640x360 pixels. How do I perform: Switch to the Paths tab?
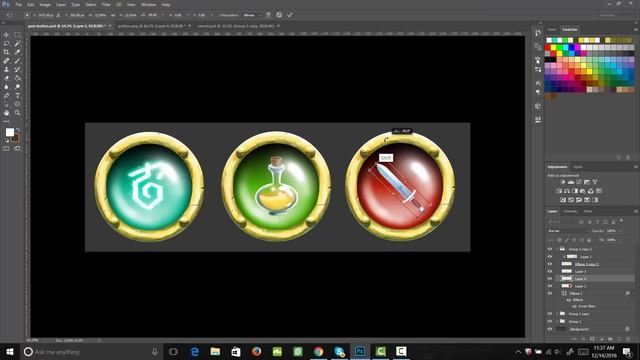click(588, 211)
